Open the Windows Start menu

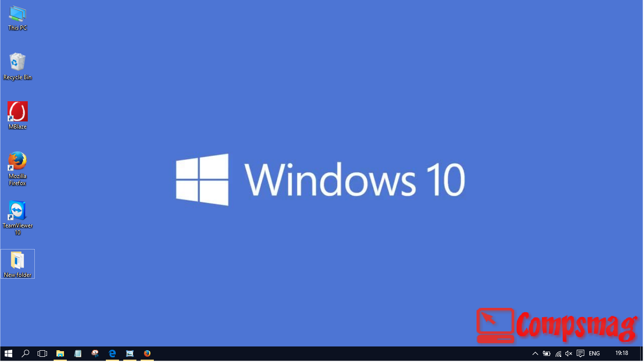[8, 354]
